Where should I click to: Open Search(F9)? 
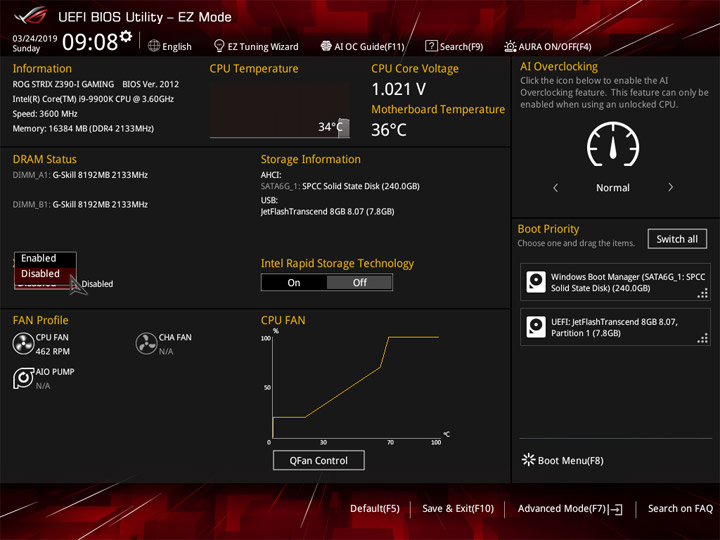[x=455, y=46]
